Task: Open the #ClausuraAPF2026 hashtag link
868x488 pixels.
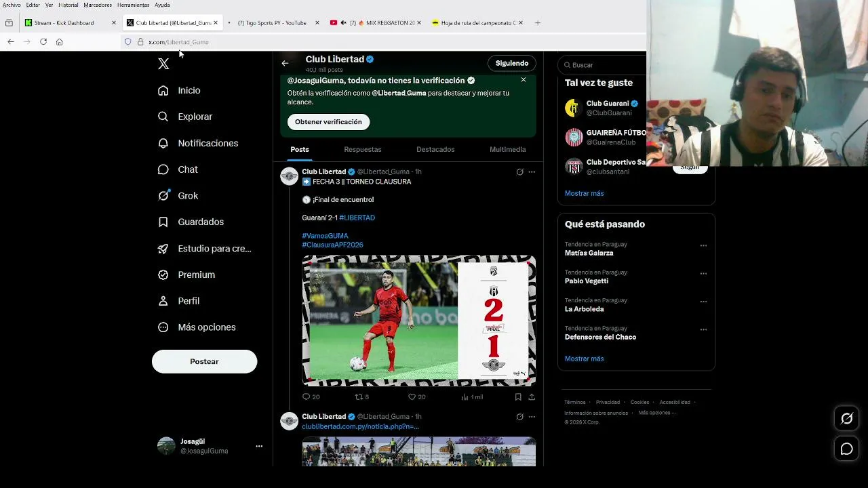Action: [x=332, y=245]
